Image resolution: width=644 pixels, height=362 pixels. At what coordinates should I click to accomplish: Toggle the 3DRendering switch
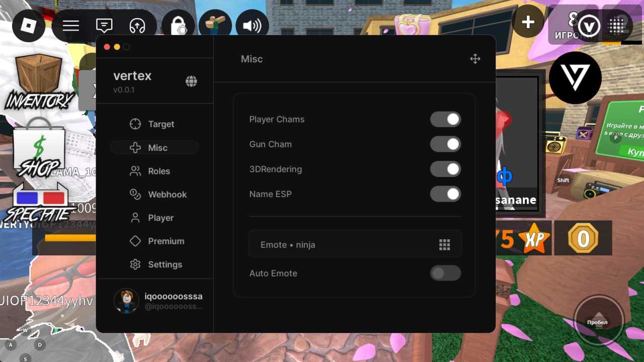[445, 169]
